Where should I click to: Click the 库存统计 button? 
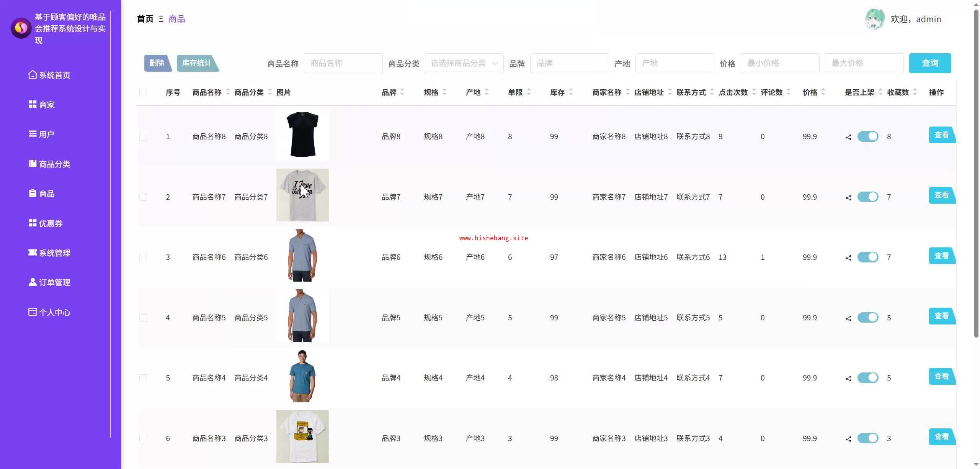tap(196, 63)
